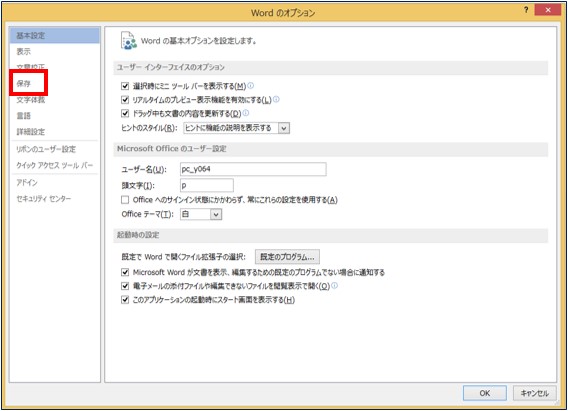This screenshot has height=411, width=568.
Task: Toggle 起動時にスタート画面を表示する checkbox
Action: [125, 300]
